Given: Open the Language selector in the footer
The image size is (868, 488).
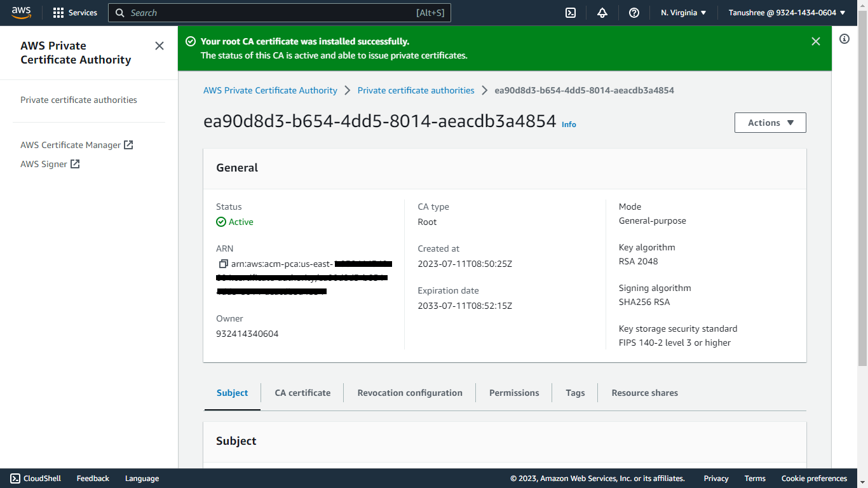Looking at the screenshot, I should pyautogui.click(x=142, y=478).
